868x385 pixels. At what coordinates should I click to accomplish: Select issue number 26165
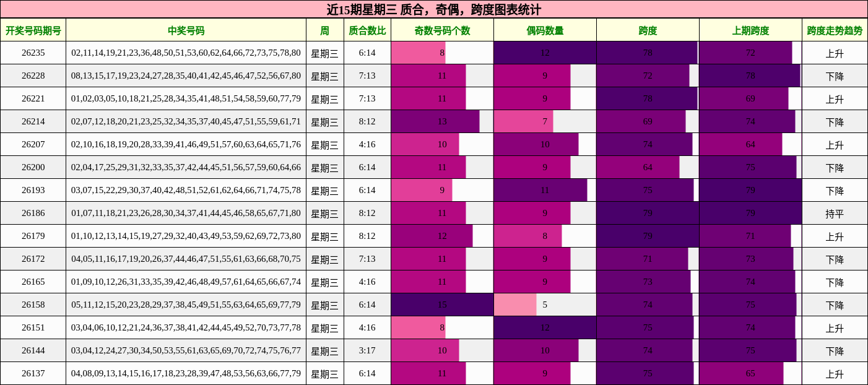tap(33, 282)
